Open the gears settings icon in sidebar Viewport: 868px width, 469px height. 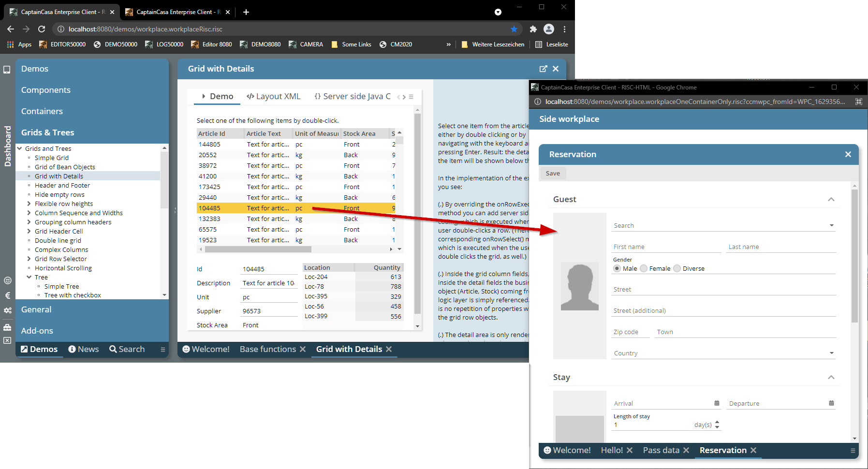click(x=7, y=310)
